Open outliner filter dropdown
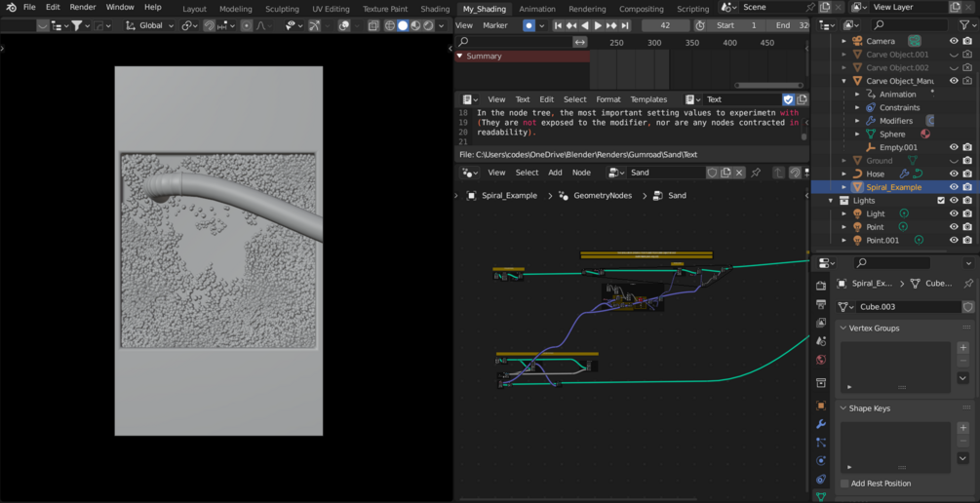The image size is (980, 503). tap(966, 25)
